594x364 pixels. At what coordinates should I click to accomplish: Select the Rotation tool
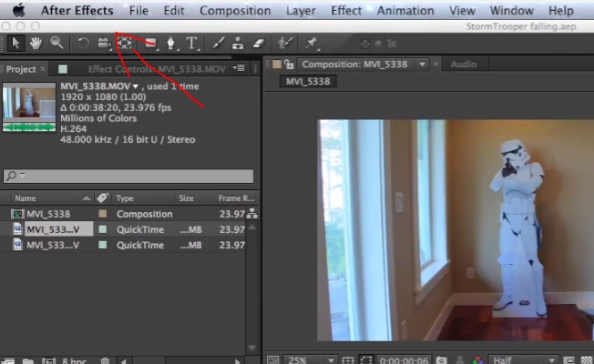[x=83, y=43]
